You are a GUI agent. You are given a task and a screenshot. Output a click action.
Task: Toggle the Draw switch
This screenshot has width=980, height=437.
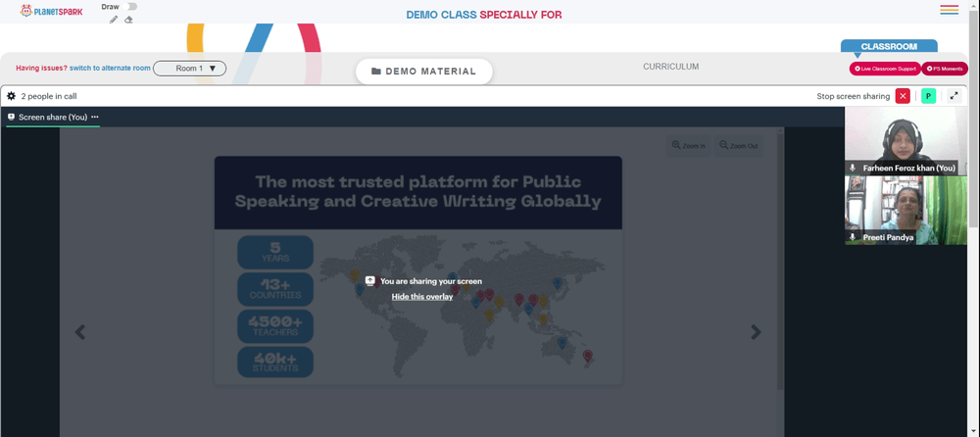[x=130, y=7]
